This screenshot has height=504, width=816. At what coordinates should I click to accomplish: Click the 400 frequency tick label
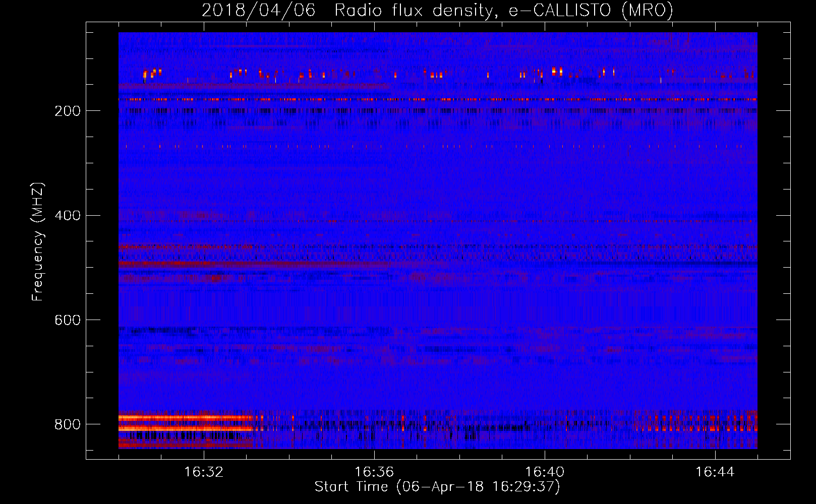coord(68,216)
